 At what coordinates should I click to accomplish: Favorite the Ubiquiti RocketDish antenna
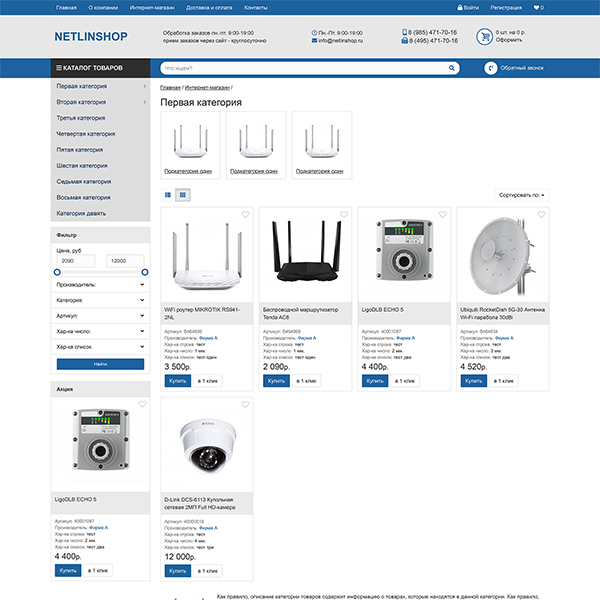coord(541,214)
